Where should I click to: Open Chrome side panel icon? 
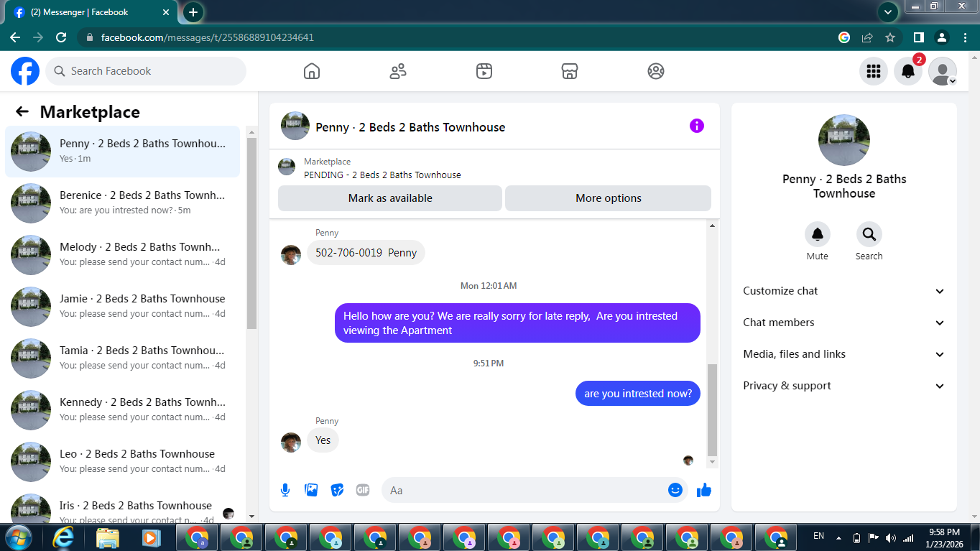point(918,37)
